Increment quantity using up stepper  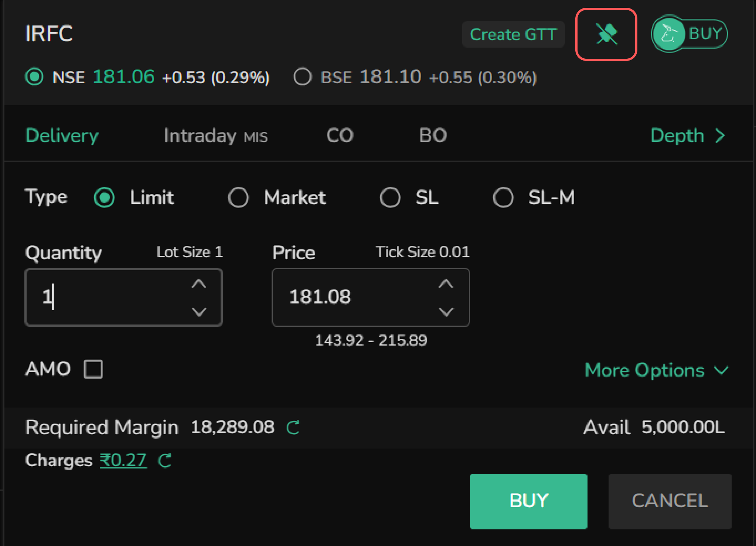tap(200, 284)
